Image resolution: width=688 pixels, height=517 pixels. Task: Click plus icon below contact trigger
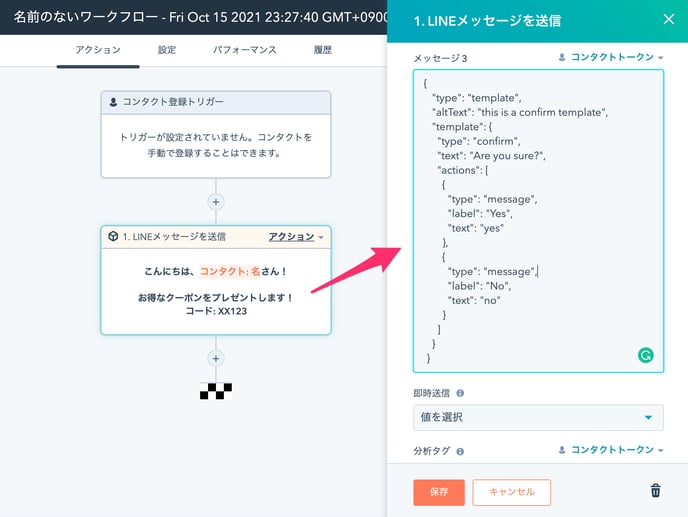pyautogui.click(x=215, y=201)
